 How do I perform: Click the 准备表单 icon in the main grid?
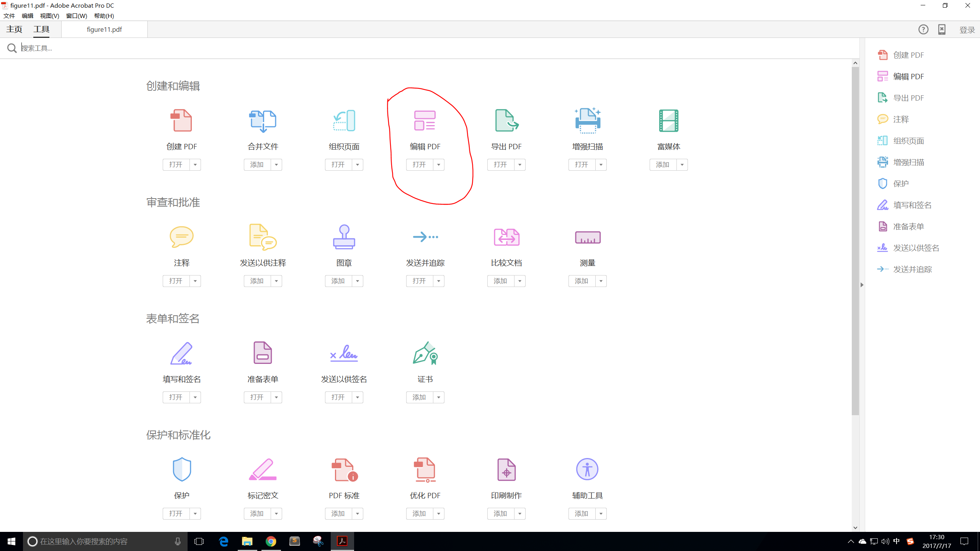[x=263, y=352]
